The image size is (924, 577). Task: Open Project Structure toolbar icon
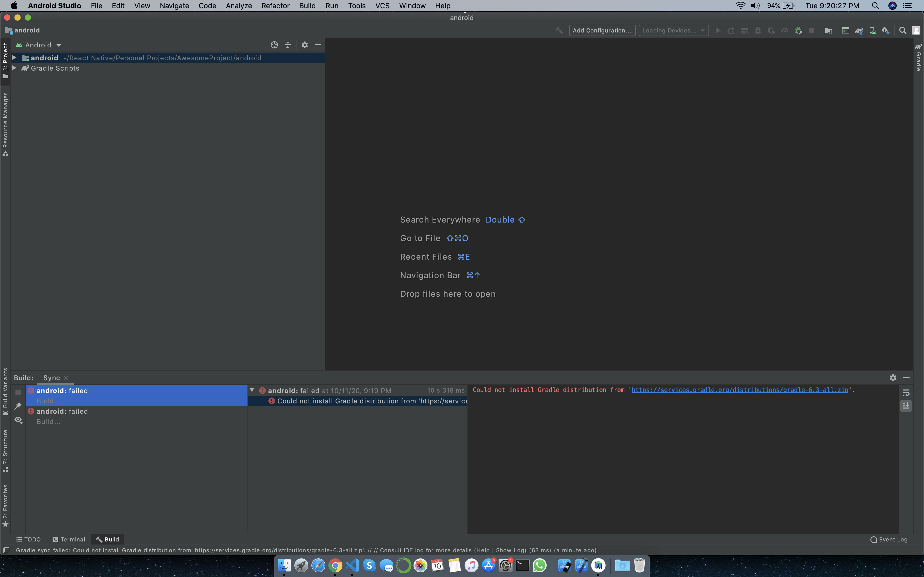(x=828, y=31)
